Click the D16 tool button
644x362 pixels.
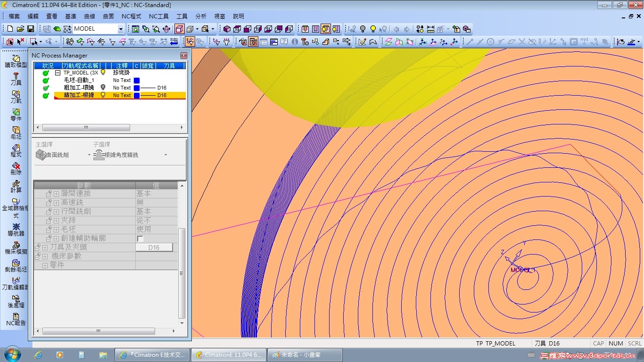point(154,247)
